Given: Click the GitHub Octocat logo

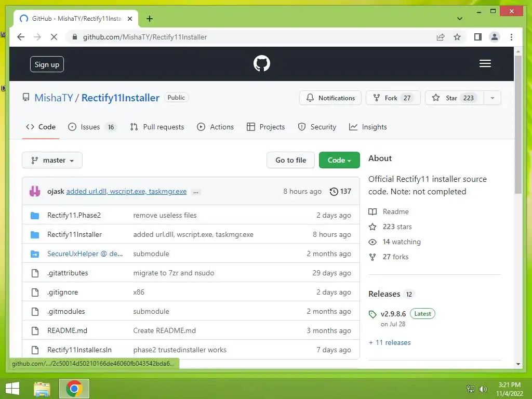Looking at the screenshot, I should click(x=262, y=63).
